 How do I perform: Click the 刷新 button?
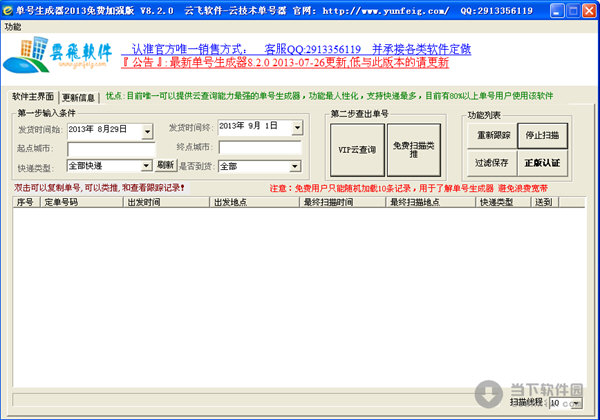tap(166, 165)
